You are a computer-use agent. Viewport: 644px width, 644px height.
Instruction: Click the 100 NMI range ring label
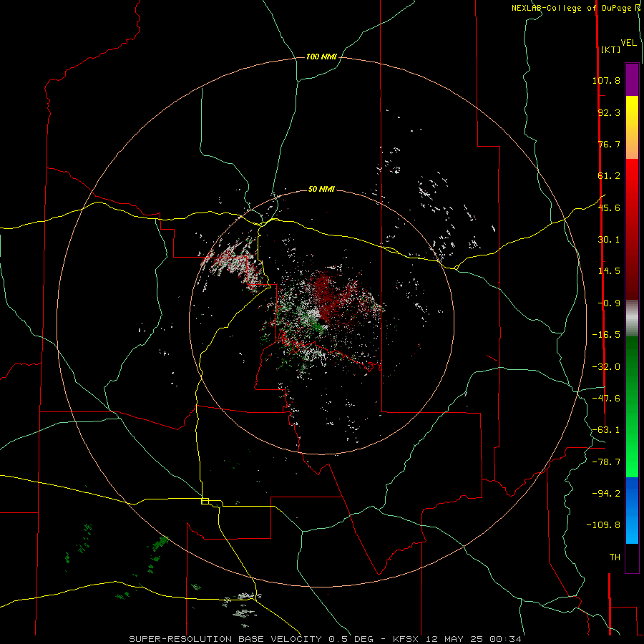pos(321,57)
